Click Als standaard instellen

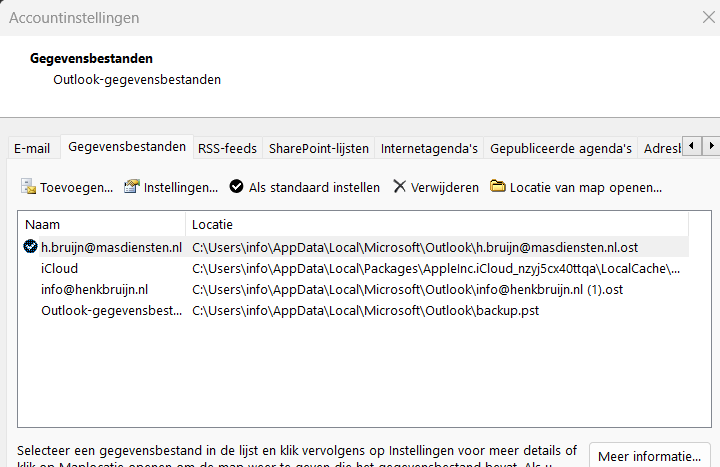315,187
